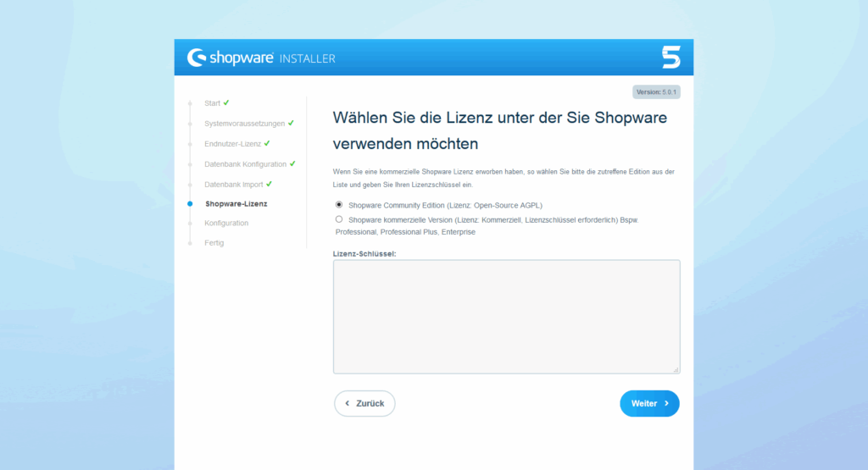Select the Fertig step in sidebar
Image resolution: width=868 pixels, height=470 pixels.
pyautogui.click(x=214, y=243)
